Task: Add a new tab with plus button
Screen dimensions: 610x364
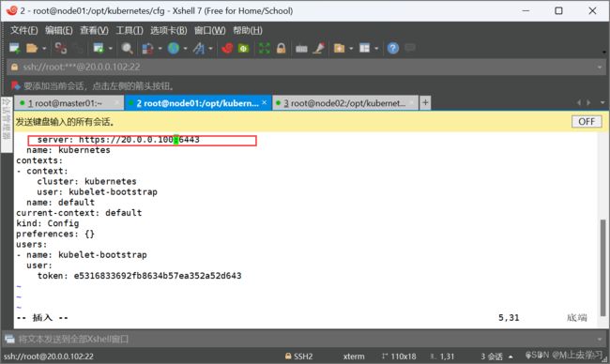Action: pos(425,102)
